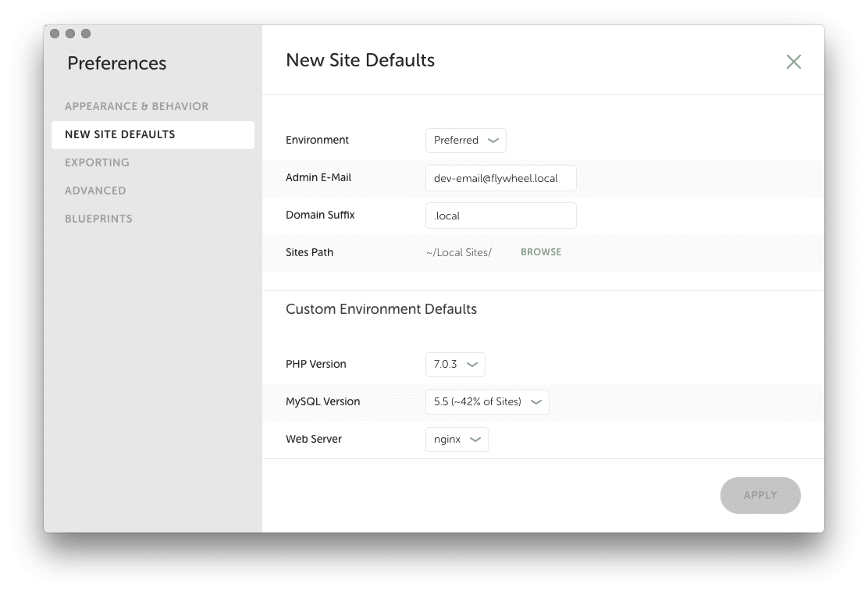Expand the Environment dropdown
This screenshot has height=595, width=868.
pos(465,141)
